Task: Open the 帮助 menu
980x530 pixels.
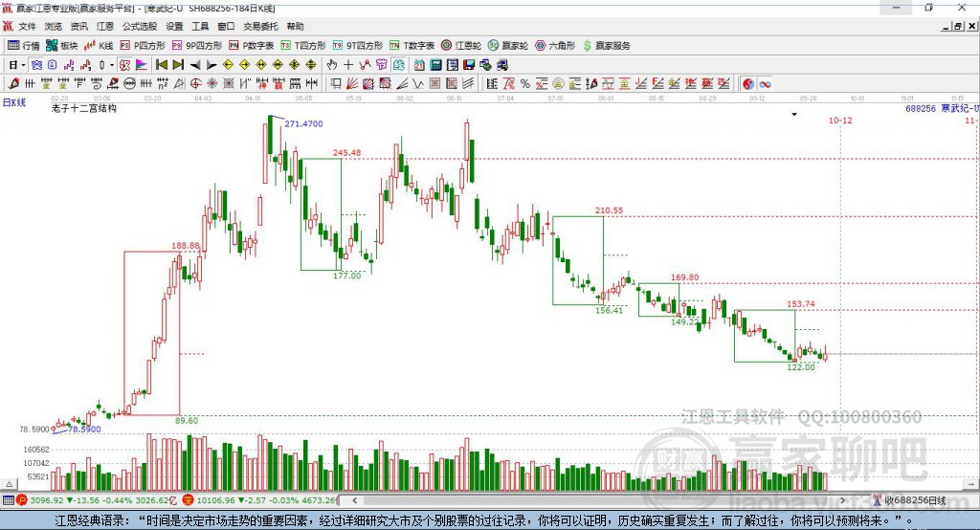Action: coord(295,26)
